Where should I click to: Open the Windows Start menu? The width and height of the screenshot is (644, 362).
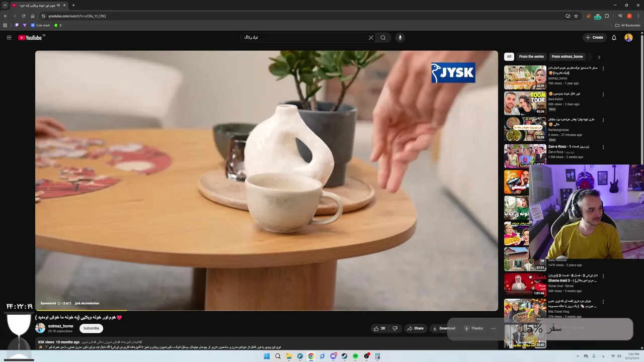click(267, 356)
